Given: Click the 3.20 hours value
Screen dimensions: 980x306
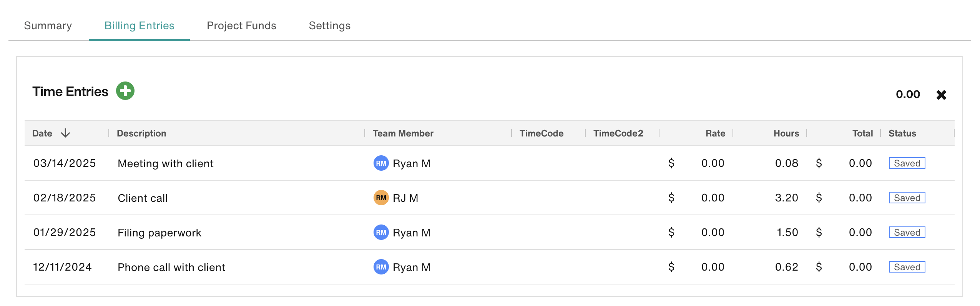Looking at the screenshot, I should click(787, 198).
